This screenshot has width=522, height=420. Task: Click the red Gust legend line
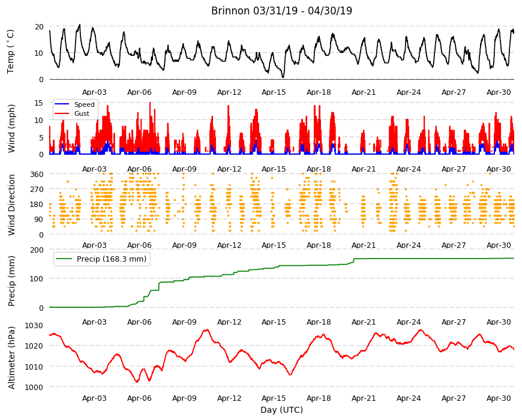click(62, 113)
